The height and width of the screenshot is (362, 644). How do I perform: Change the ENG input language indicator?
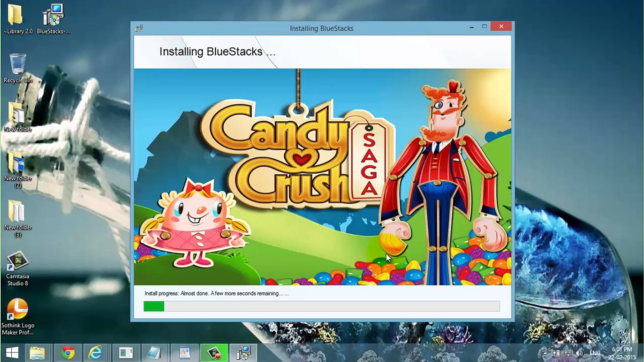[595, 353]
